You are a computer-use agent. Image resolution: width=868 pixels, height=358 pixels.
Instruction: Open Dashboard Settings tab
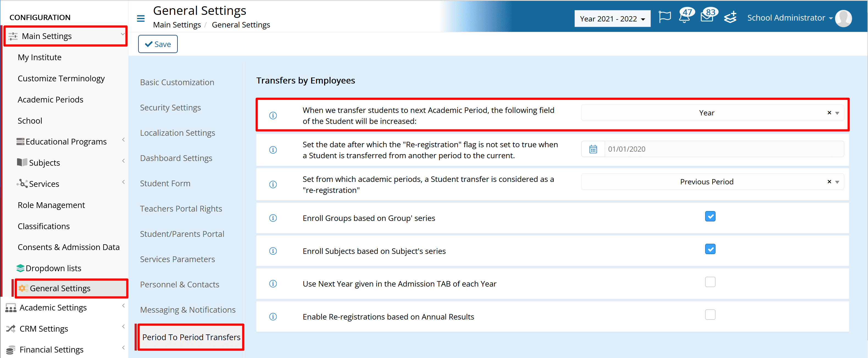(176, 158)
